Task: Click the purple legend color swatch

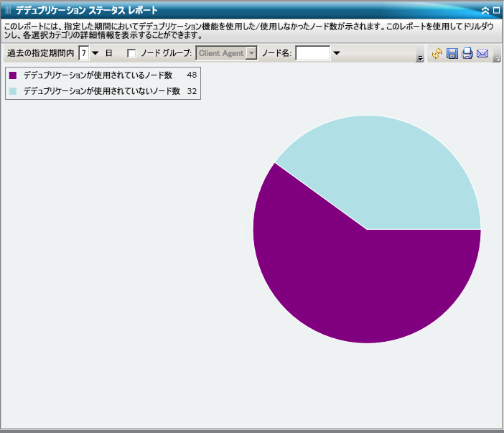Action: (13, 75)
